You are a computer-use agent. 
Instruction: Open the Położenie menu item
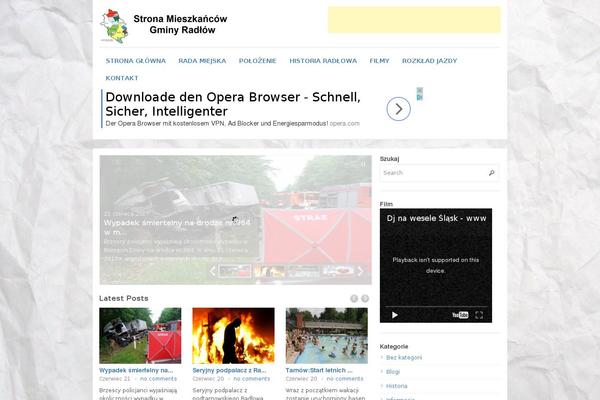(x=258, y=61)
